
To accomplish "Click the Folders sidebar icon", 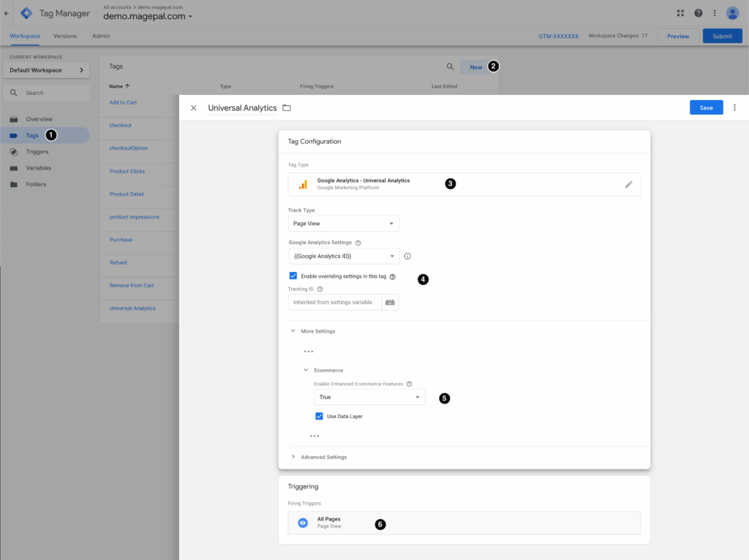I will click(x=14, y=184).
